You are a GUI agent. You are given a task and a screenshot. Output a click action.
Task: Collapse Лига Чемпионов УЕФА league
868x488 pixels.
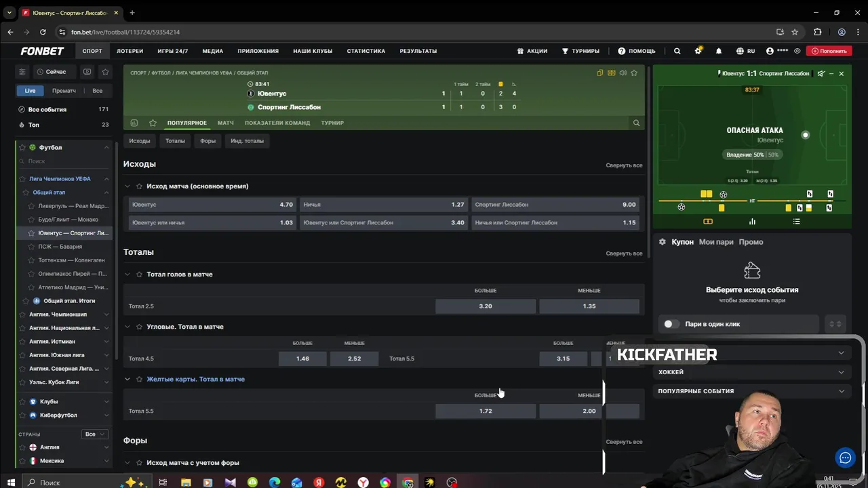pos(106,179)
